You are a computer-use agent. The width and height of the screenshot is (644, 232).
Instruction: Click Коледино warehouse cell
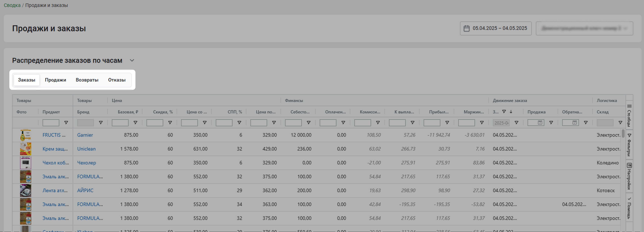pos(607,163)
